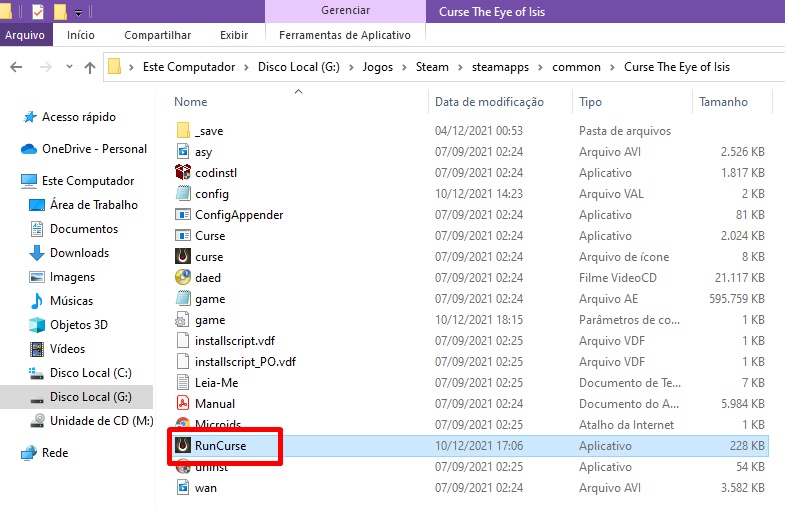The width and height of the screenshot is (785, 511).
Task: Select Este Computador in the navigation pane
Action: [x=88, y=181]
